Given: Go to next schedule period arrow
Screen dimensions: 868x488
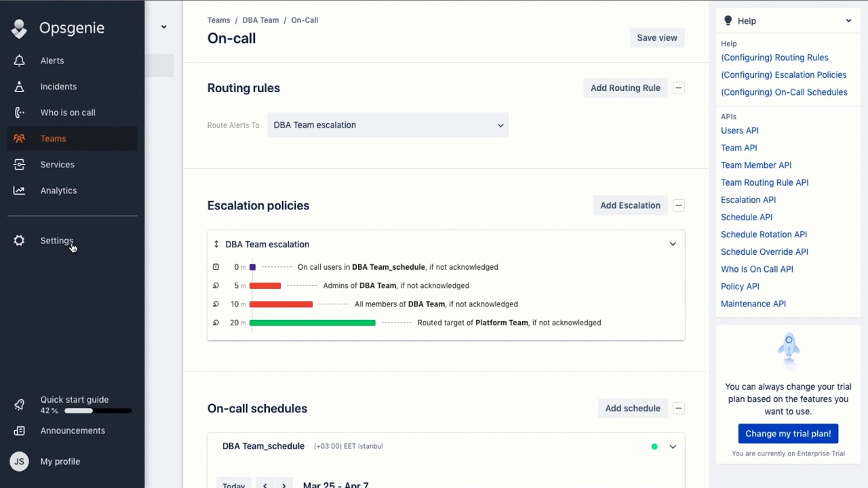Looking at the screenshot, I should point(284,485).
